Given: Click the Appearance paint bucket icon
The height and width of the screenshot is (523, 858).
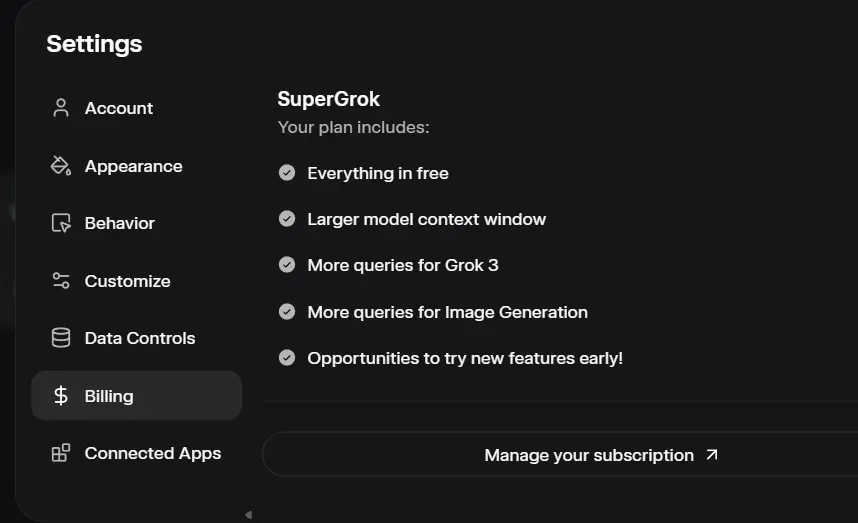Looking at the screenshot, I should click(x=61, y=166).
